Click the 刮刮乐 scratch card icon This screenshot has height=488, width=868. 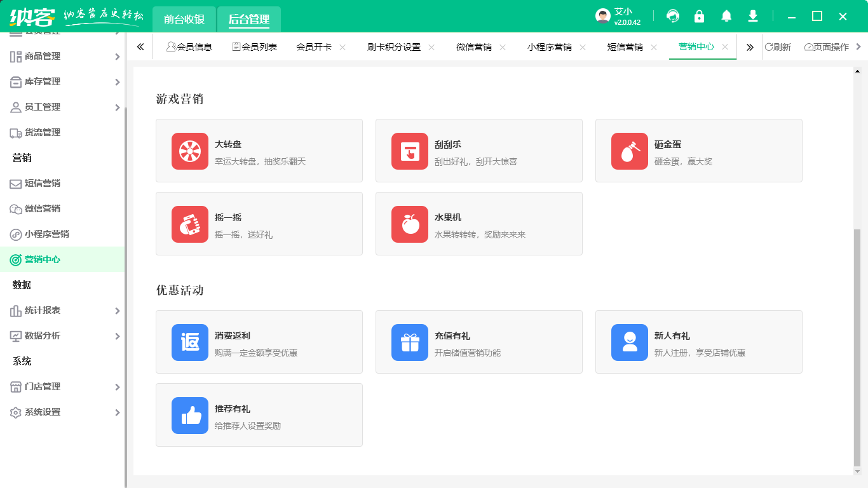point(409,151)
